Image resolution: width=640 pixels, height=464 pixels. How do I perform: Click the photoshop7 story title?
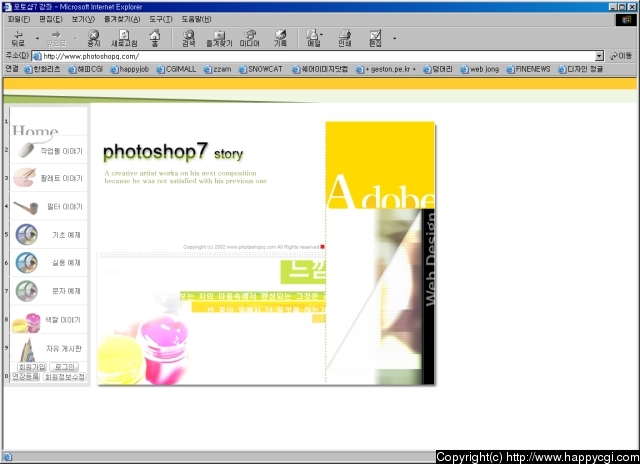[173, 152]
